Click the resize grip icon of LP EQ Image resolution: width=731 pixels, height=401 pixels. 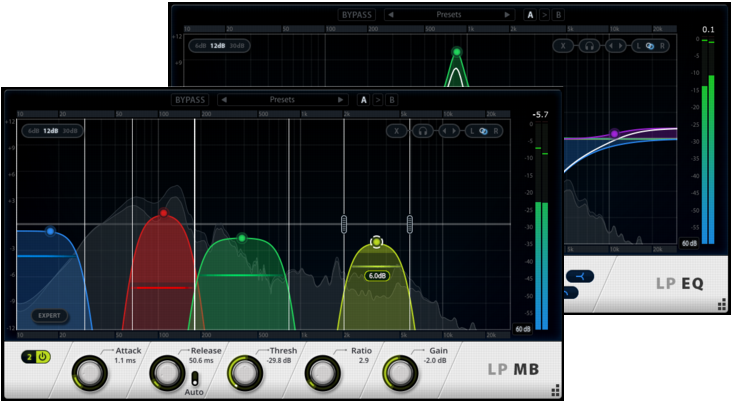coord(722,305)
